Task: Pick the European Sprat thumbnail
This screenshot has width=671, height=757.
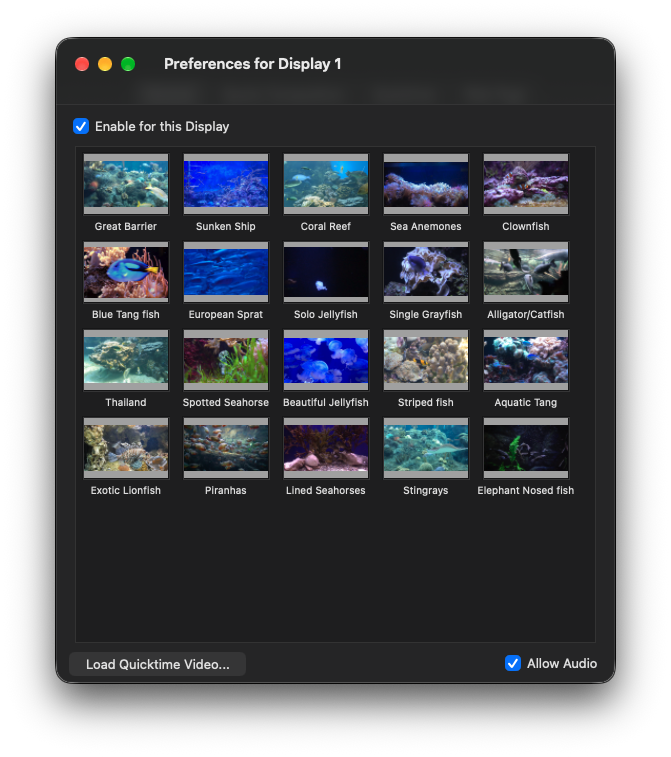Action: (x=226, y=272)
